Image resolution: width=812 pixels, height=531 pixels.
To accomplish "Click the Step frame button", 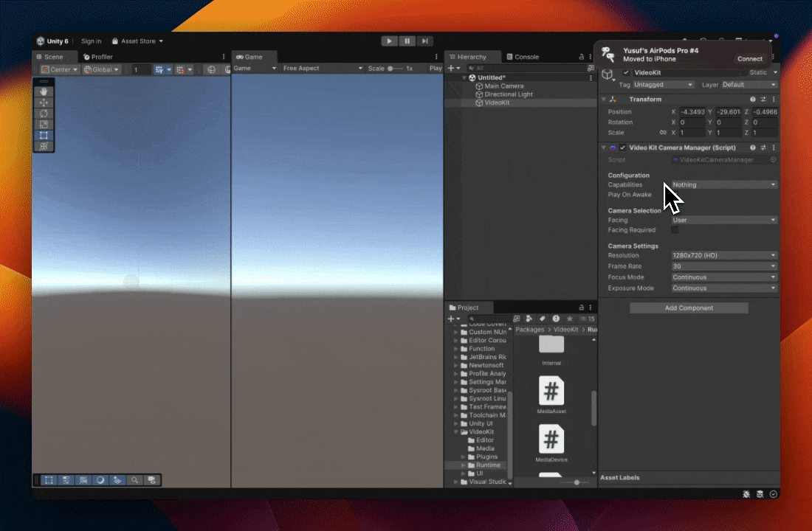I will 425,41.
